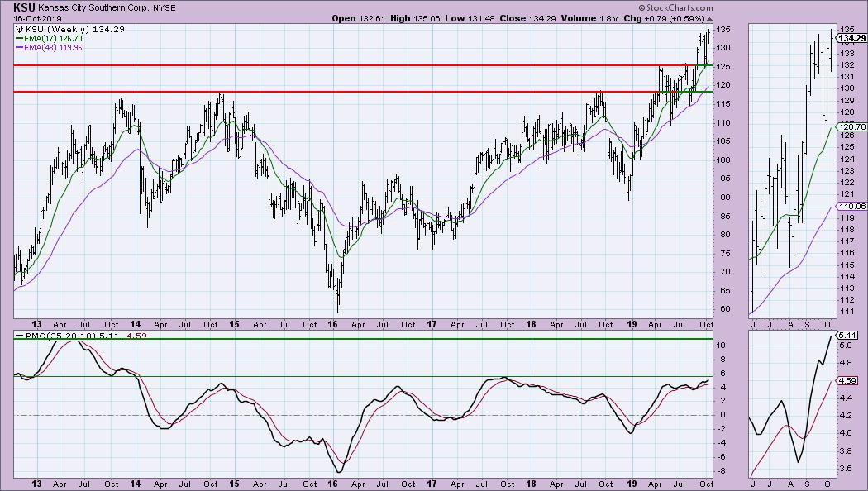The image size is (868, 491).
Task: Click the Kansas City Southern Corp. name
Action: click(98, 7)
